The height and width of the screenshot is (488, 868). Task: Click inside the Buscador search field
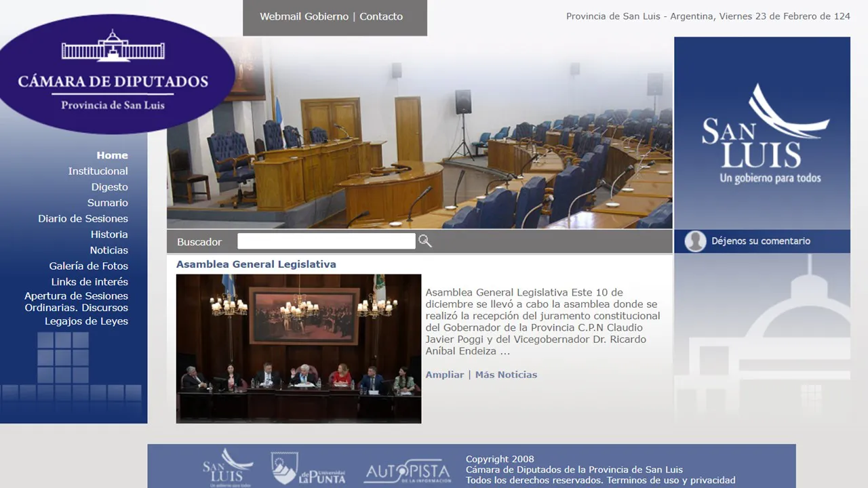325,241
